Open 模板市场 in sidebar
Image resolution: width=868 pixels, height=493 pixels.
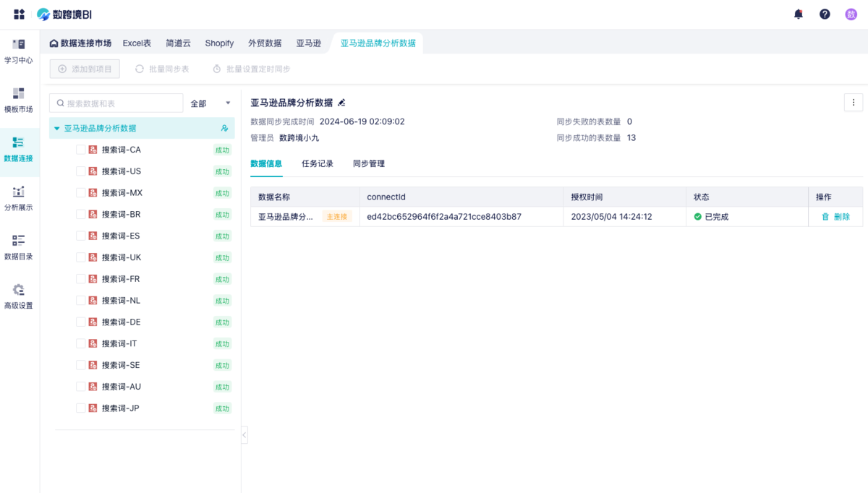19,100
